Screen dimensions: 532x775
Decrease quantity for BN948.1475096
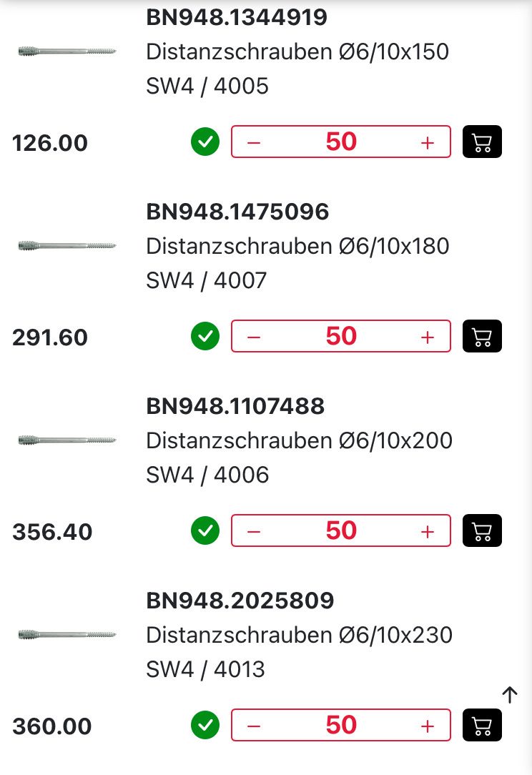click(254, 337)
